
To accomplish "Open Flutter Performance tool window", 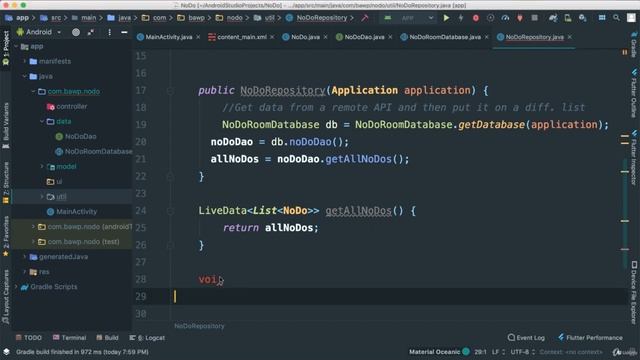I will [x=590, y=338].
